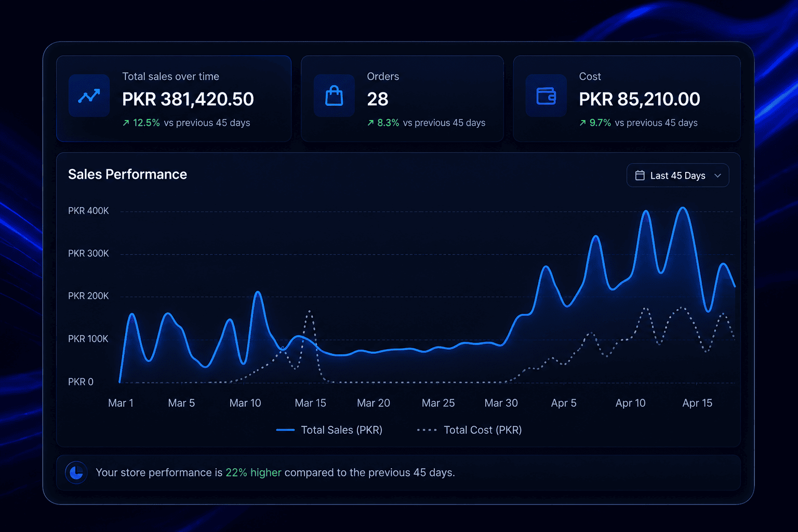Click the green up arrow next to 12.5%
The image size is (798, 532).
126,123
